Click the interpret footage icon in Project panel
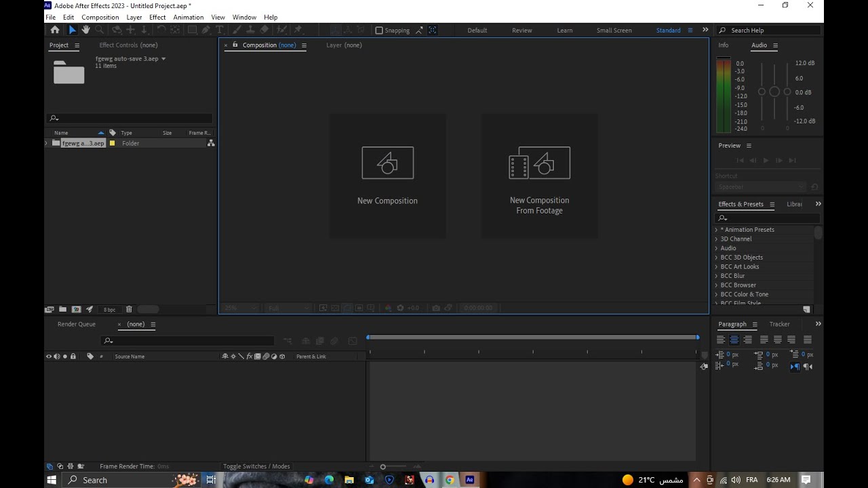868x488 pixels. 50,309
